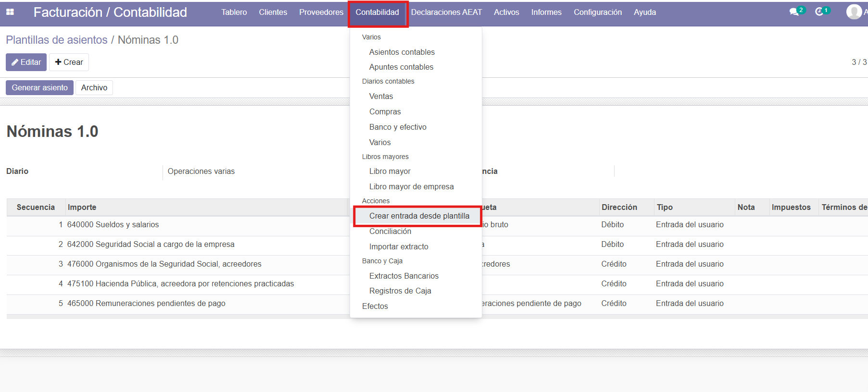The width and height of the screenshot is (868, 392).
Task: Expand the Declaraciones AEAT menu
Action: [446, 12]
